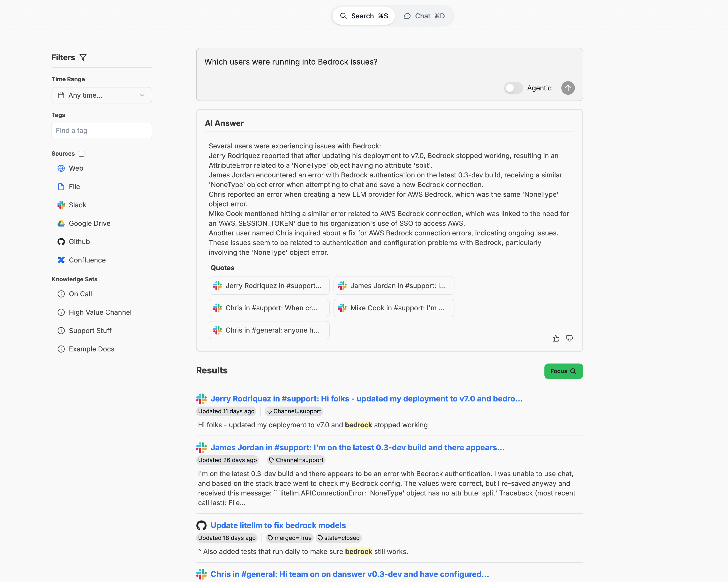
Task: Check the Sources select-all checkbox
Action: click(81, 153)
